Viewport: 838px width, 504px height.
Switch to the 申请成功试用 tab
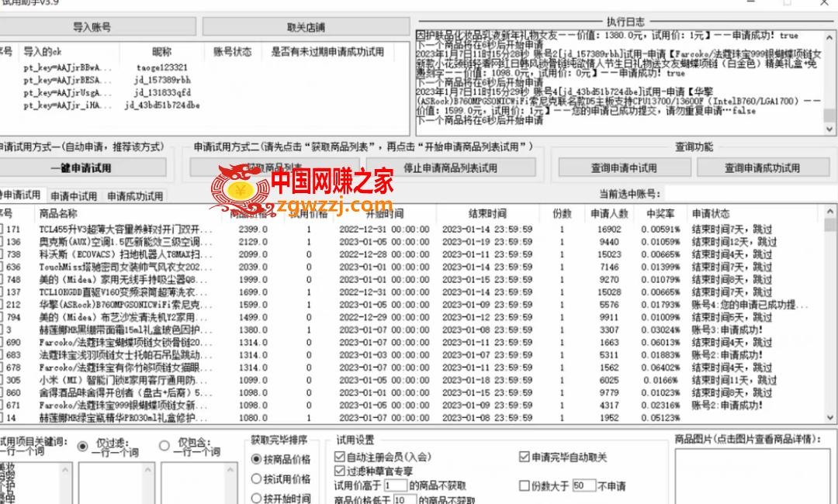135,196
